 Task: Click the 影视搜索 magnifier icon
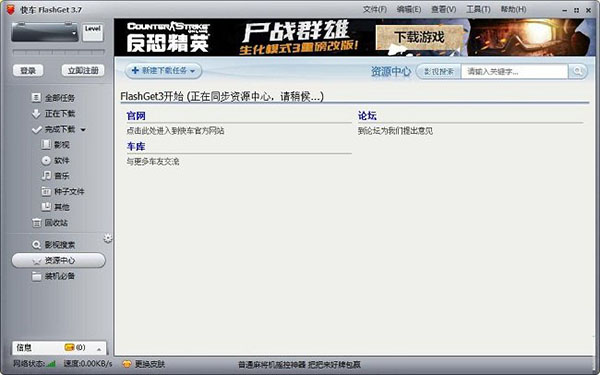36,245
